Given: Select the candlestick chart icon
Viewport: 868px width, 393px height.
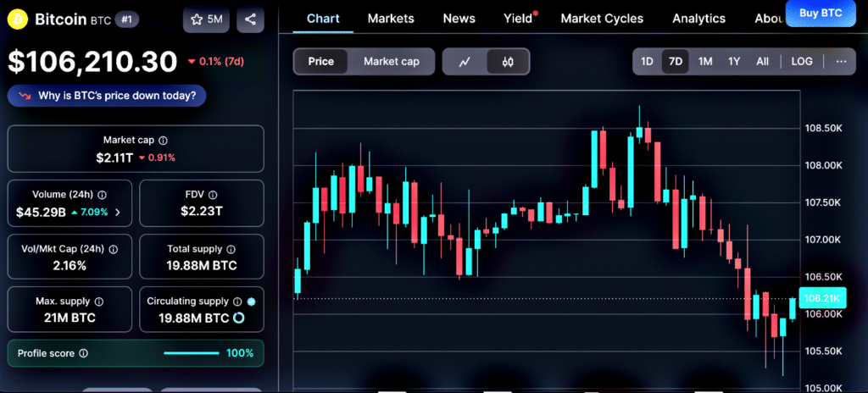Looking at the screenshot, I should point(508,62).
